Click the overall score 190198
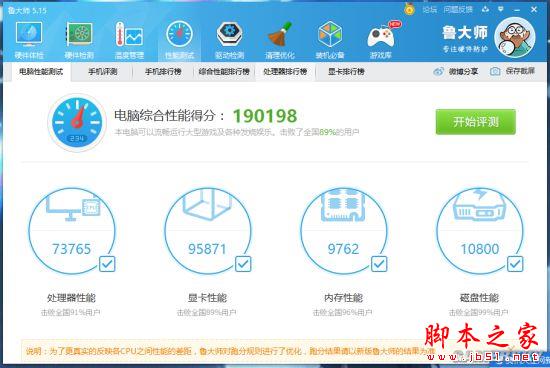 [265, 116]
